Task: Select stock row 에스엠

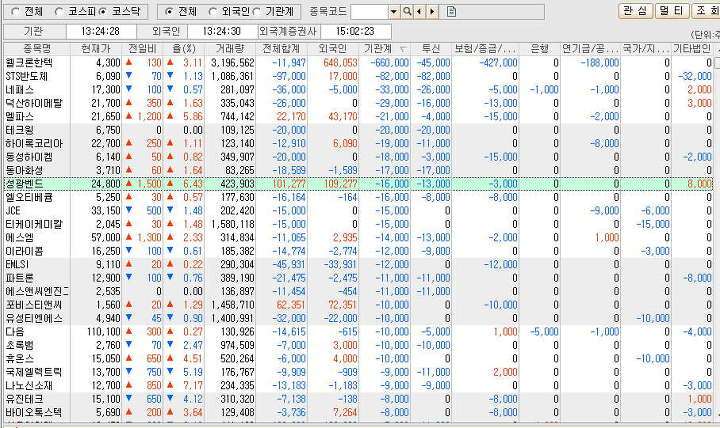Action: pos(358,237)
